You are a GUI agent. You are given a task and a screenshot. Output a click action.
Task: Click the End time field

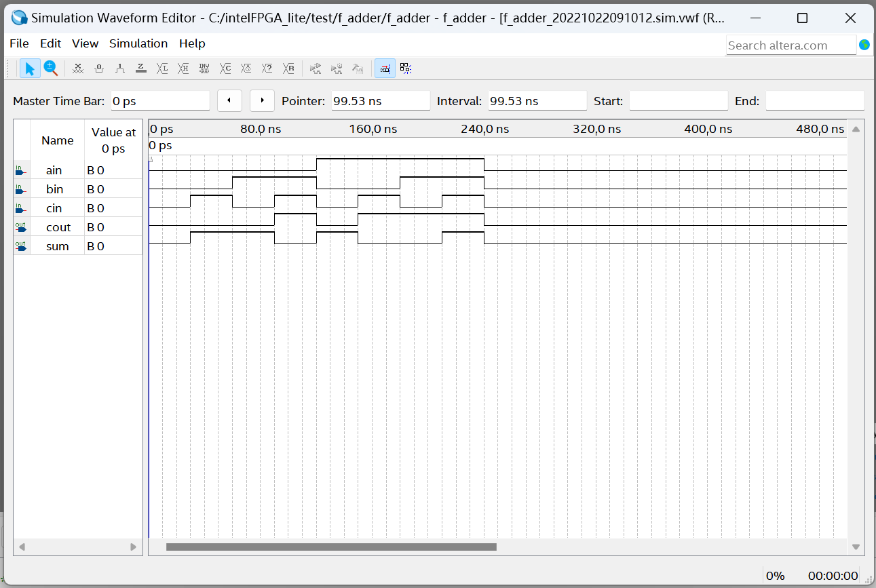tap(815, 100)
